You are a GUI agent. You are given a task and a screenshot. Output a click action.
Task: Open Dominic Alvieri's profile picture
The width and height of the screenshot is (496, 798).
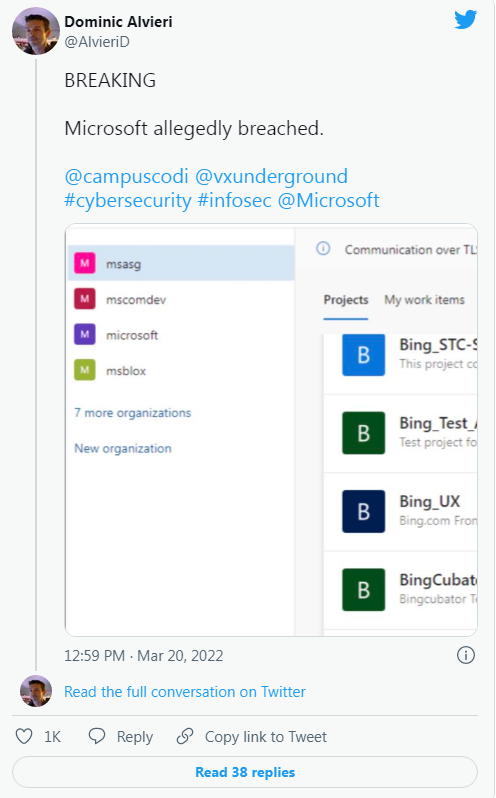(36, 31)
